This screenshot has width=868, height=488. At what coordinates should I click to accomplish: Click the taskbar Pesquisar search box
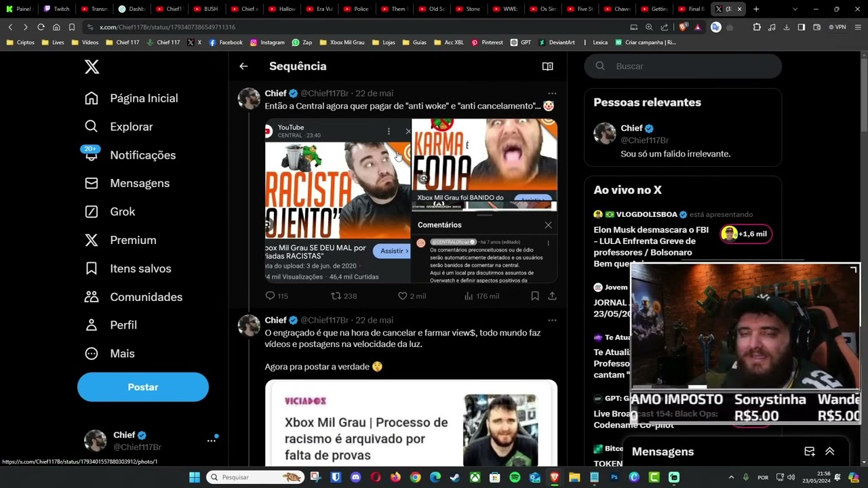click(254, 477)
